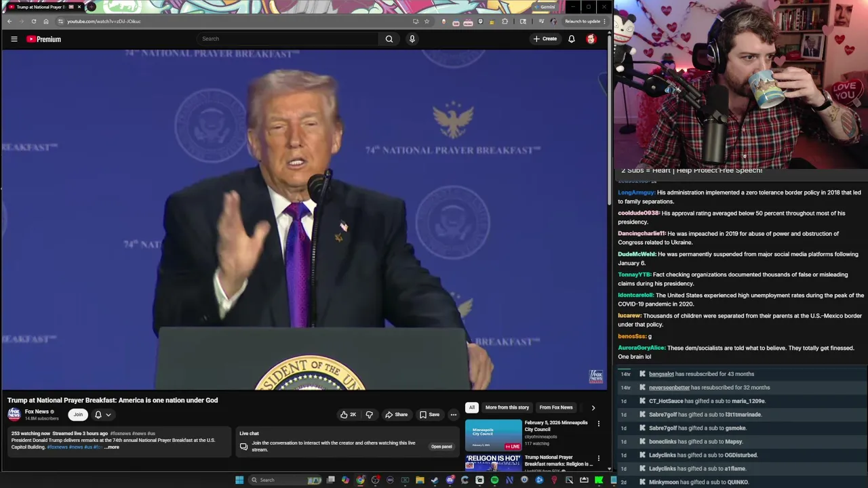Go back with the browser back arrow
This screenshot has width=868, height=488.
tap(9, 21)
